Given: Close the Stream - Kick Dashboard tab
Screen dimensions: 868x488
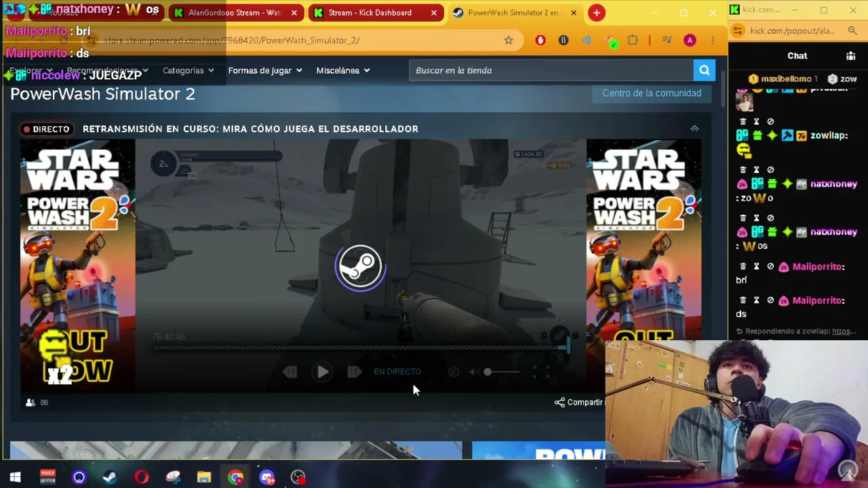Looking at the screenshot, I should (434, 13).
